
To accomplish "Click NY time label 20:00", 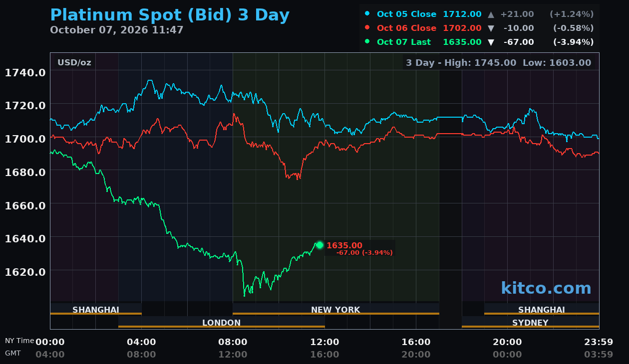I will point(507,342).
